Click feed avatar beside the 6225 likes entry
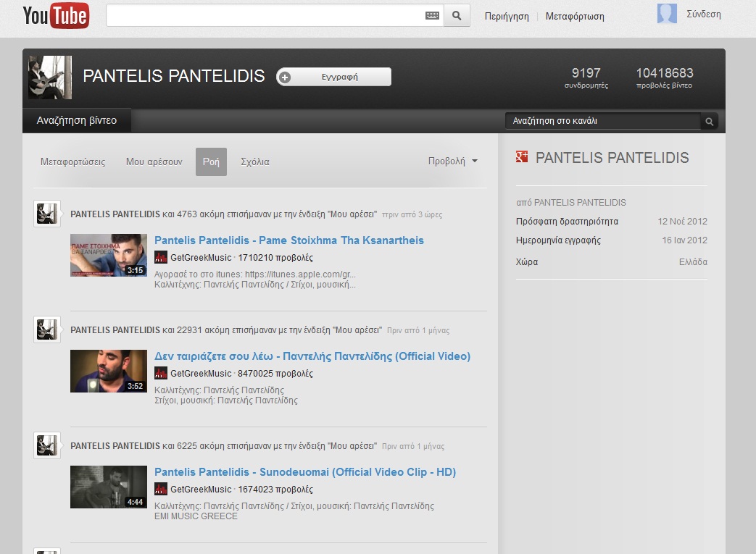The width and height of the screenshot is (756, 554). 47,445
